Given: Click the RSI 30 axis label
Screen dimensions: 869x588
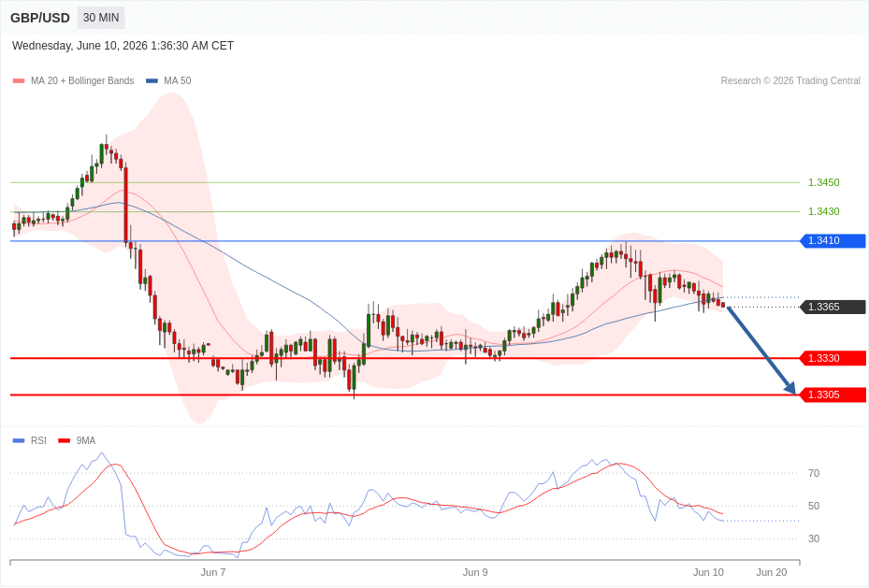Looking at the screenshot, I should [x=814, y=538].
